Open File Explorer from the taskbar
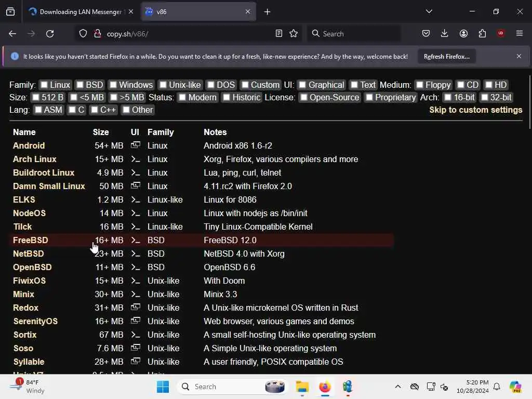The image size is (532, 399). click(x=302, y=387)
